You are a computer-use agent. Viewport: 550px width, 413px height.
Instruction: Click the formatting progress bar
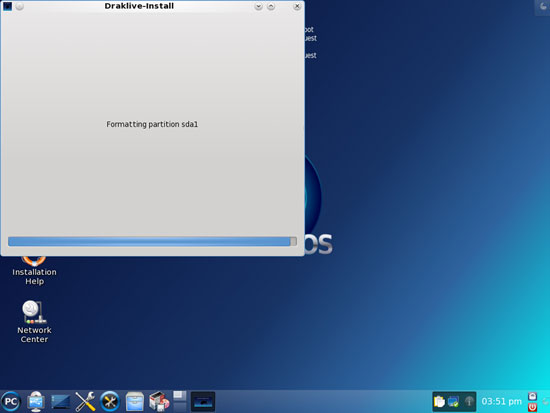(x=152, y=241)
